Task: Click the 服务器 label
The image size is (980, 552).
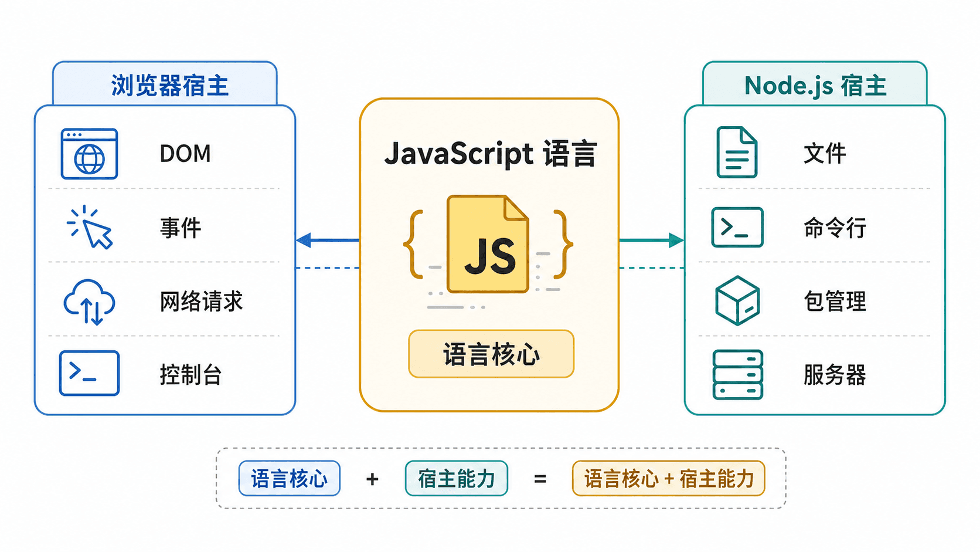Action: (835, 375)
